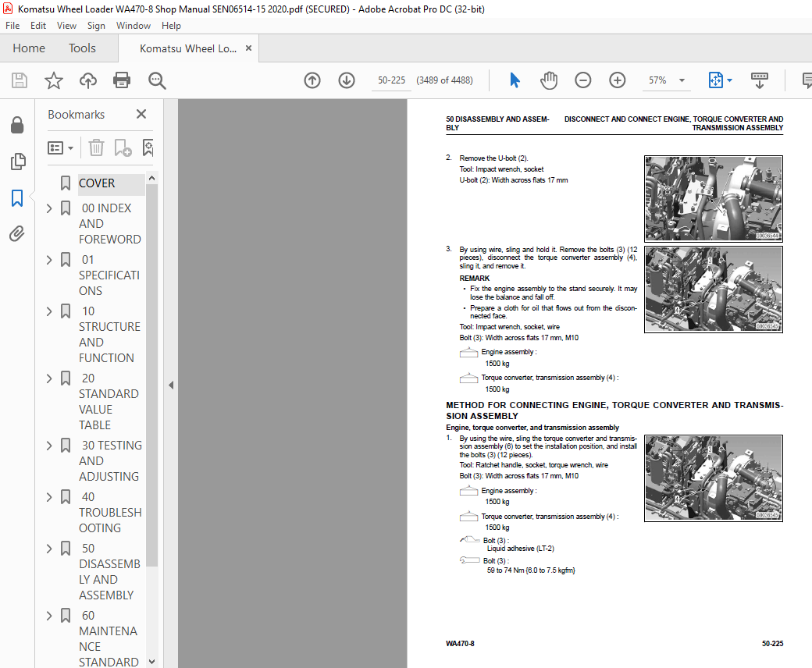This screenshot has width=812, height=668.
Task: Click the page number field 50-225
Action: click(x=391, y=80)
